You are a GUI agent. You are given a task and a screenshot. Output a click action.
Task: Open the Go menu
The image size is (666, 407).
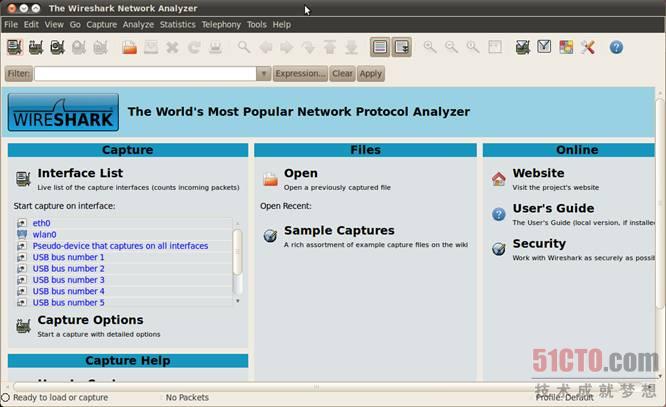[x=75, y=25]
